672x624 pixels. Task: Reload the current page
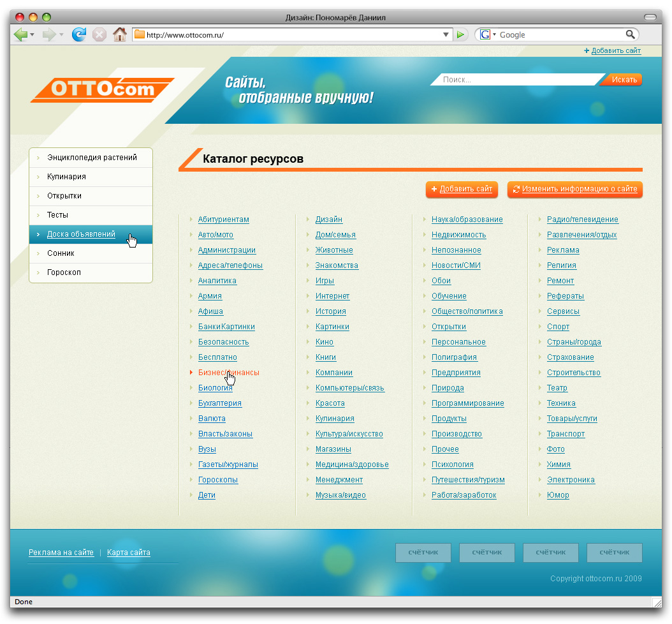(x=79, y=34)
